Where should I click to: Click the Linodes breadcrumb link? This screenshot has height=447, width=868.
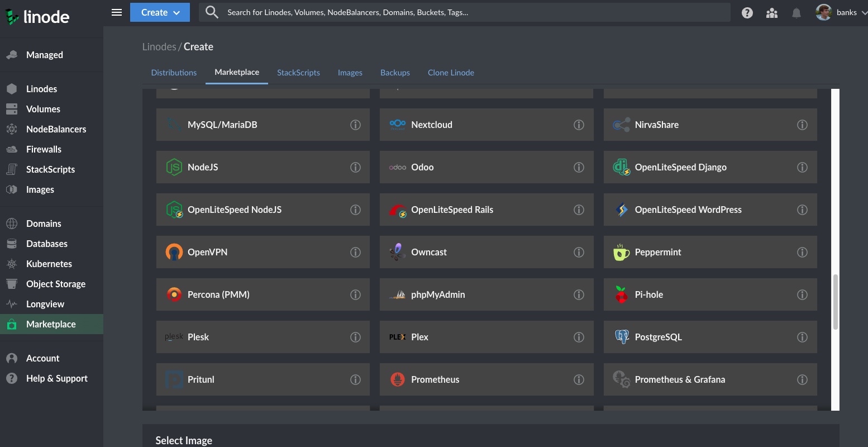click(159, 47)
